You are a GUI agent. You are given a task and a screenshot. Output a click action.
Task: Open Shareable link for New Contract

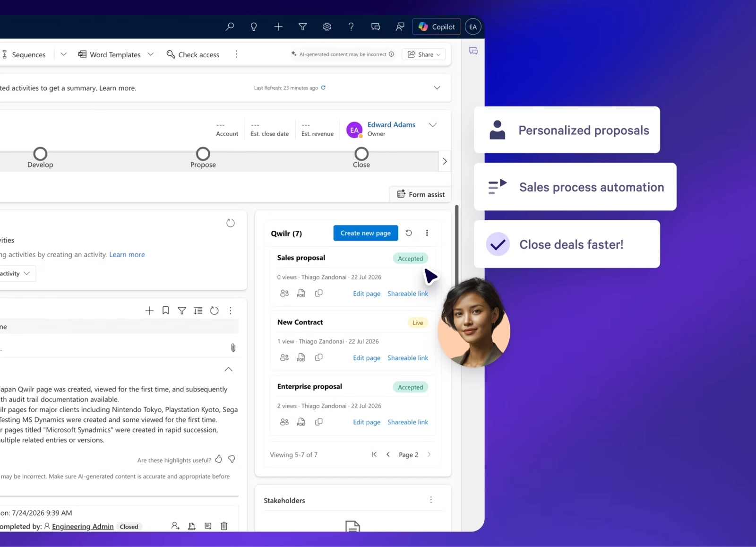tap(408, 358)
